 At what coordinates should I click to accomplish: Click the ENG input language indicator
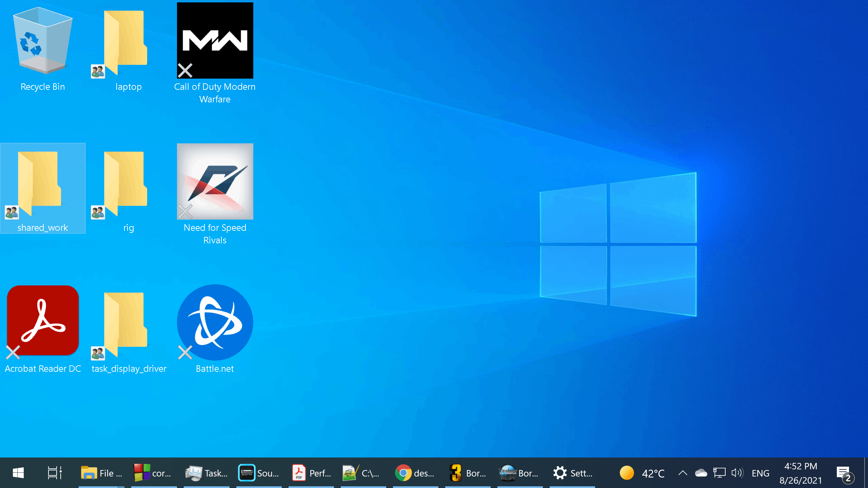point(760,473)
